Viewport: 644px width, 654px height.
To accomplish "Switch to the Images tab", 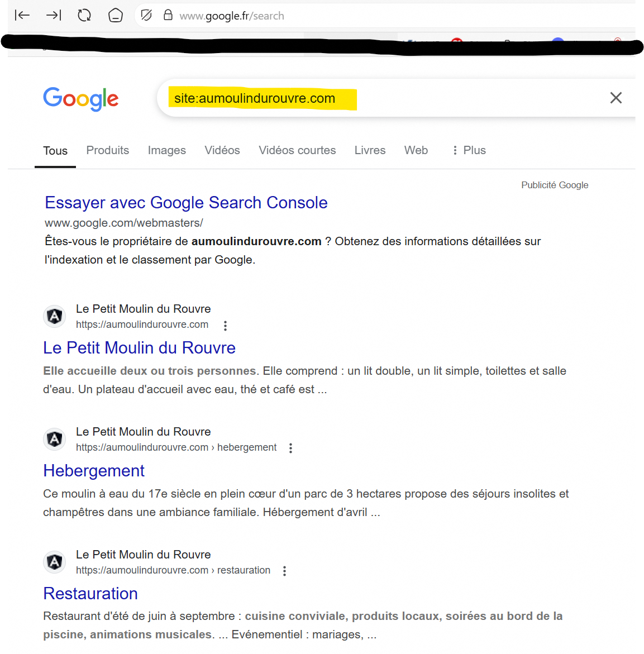I will coord(166,150).
